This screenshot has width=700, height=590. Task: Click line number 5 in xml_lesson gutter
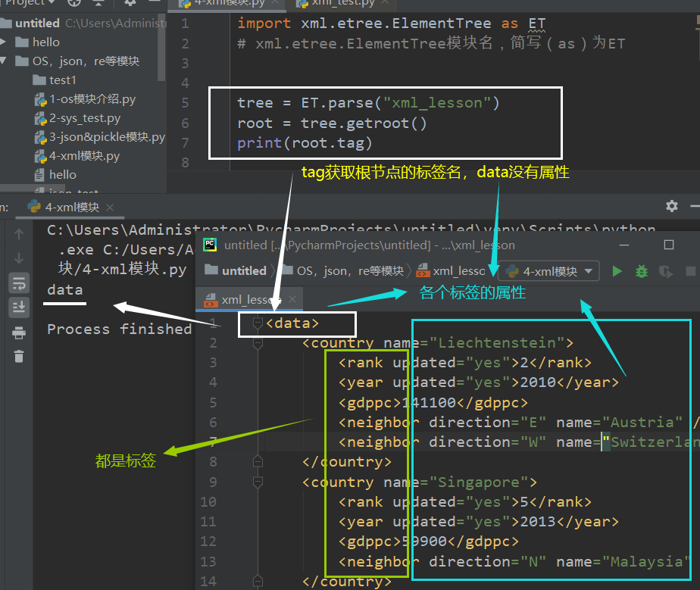click(214, 403)
